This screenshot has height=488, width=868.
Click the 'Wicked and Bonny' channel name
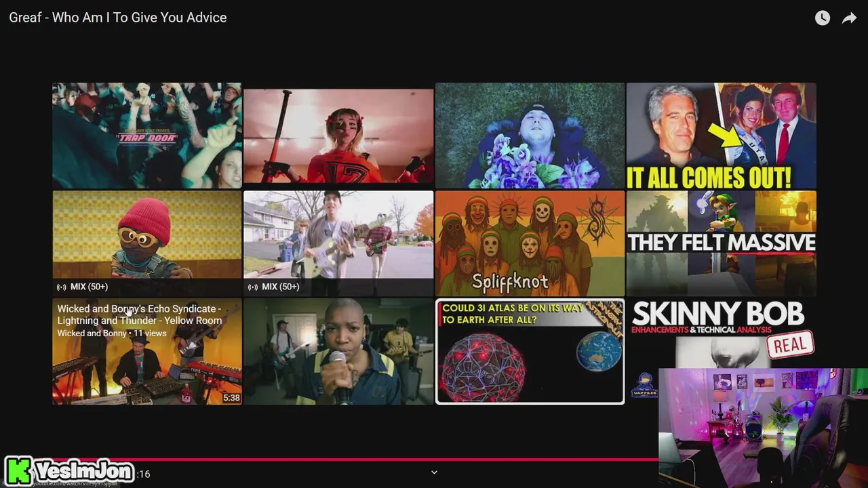(x=92, y=333)
